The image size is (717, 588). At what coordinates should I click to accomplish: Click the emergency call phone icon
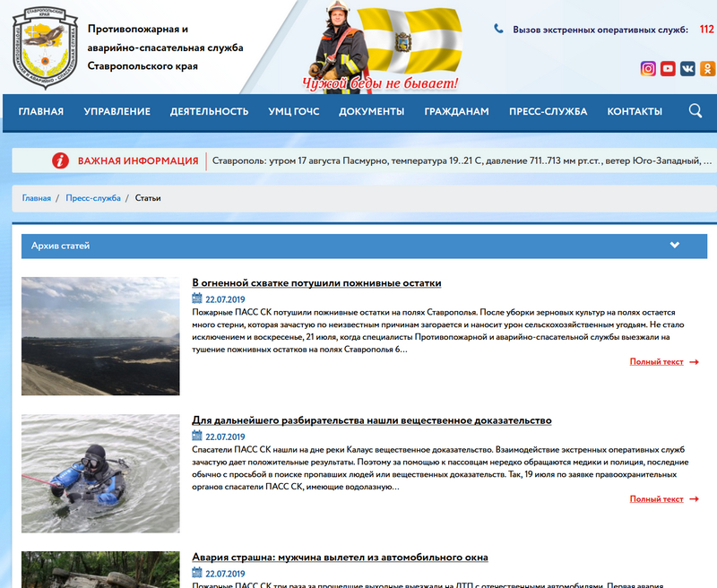tap(499, 30)
